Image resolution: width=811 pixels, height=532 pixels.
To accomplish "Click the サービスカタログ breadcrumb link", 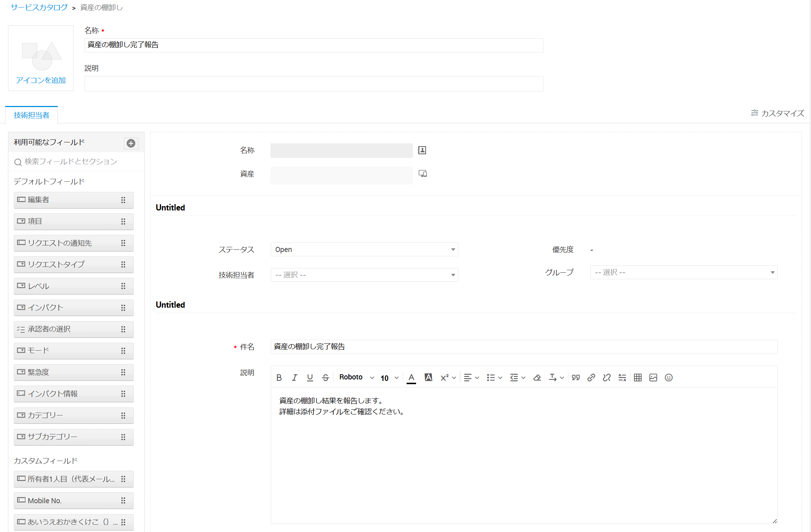I will click(x=39, y=7).
